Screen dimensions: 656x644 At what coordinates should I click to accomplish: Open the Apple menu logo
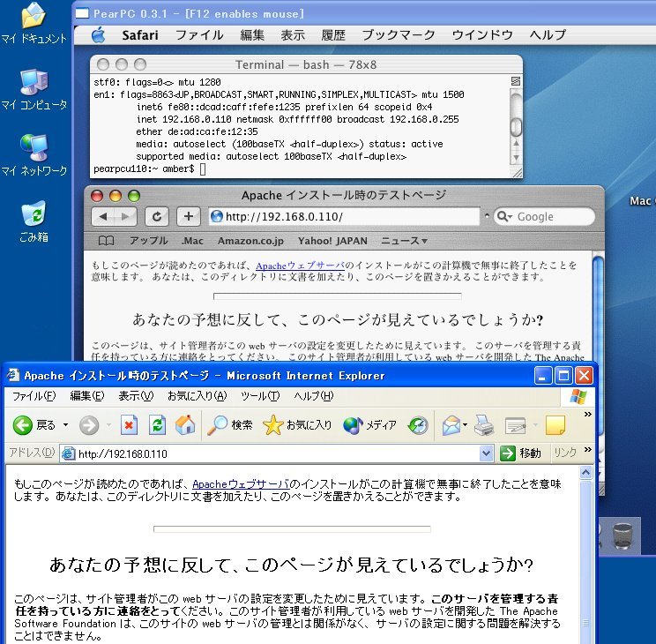99,34
